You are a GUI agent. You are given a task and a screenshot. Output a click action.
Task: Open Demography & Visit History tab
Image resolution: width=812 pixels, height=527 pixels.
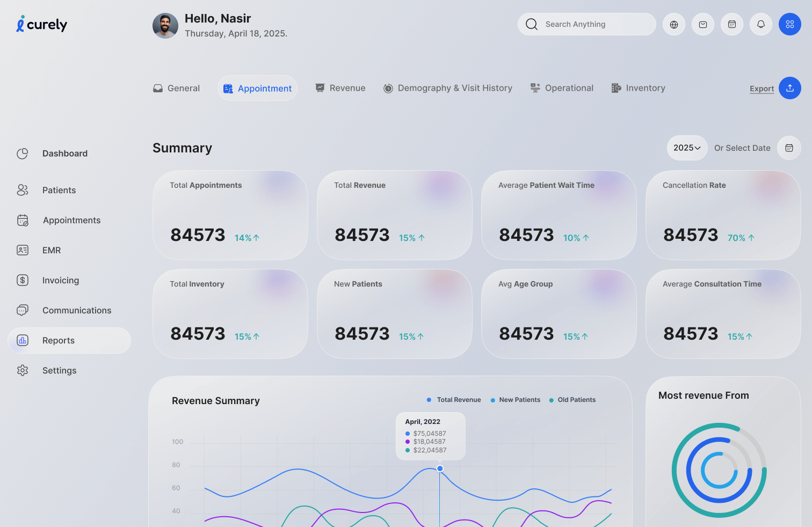(x=448, y=88)
